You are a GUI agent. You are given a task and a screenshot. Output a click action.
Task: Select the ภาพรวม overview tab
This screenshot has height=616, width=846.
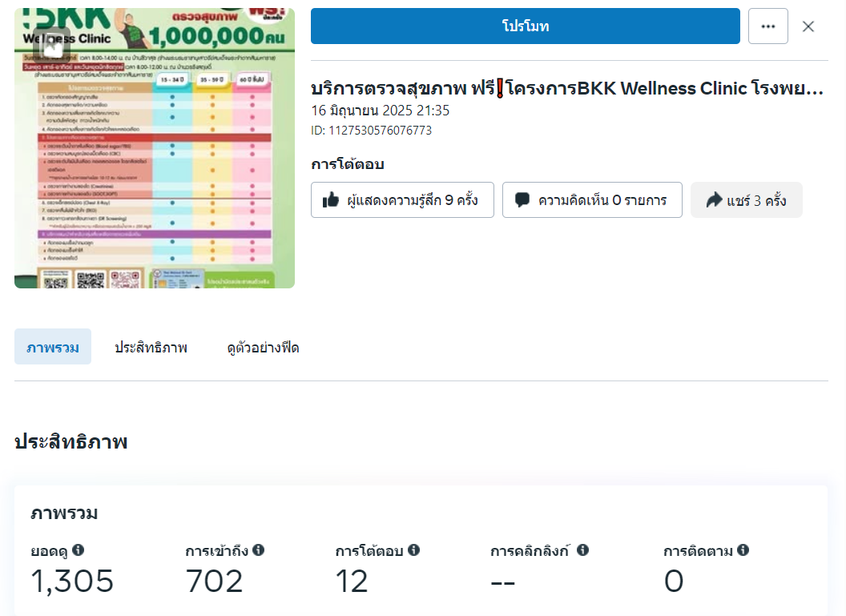(x=53, y=347)
